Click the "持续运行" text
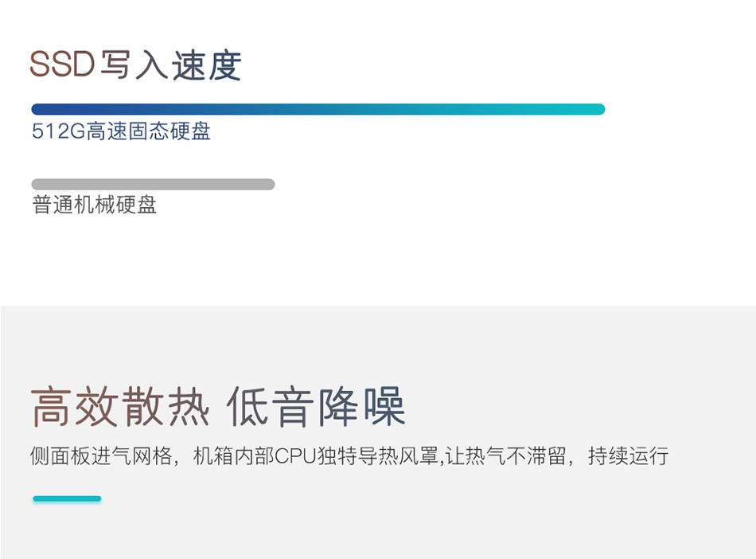 pyautogui.click(x=628, y=457)
